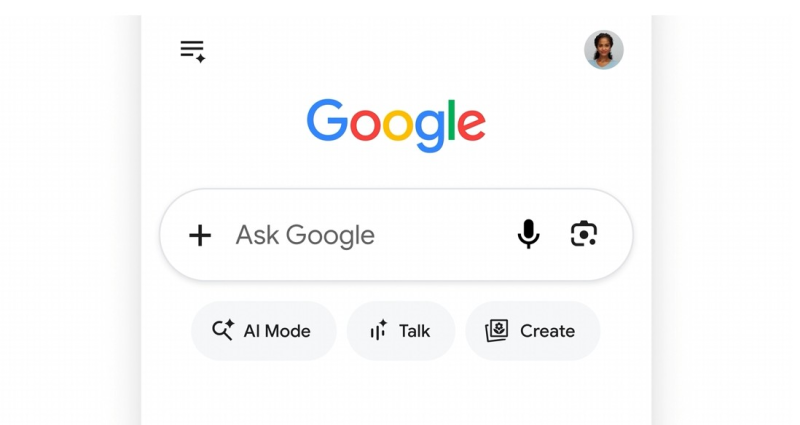Screen dimensions: 800x425
Task: Focus the Ask Google search field
Action: [x=396, y=235]
